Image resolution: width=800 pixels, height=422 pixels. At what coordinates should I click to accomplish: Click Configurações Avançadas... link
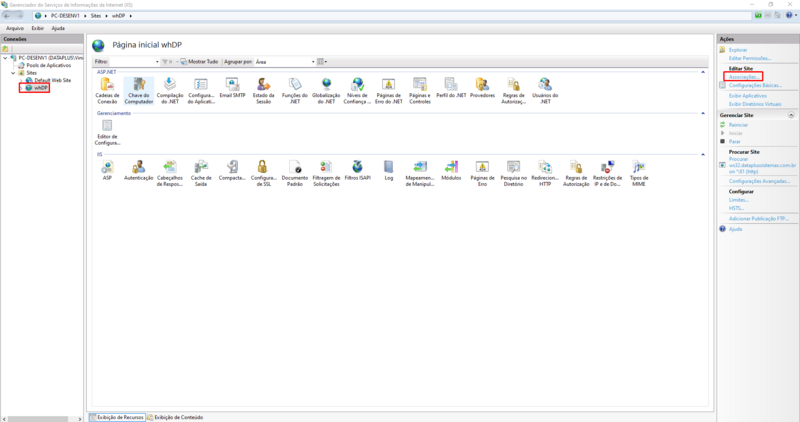(759, 181)
